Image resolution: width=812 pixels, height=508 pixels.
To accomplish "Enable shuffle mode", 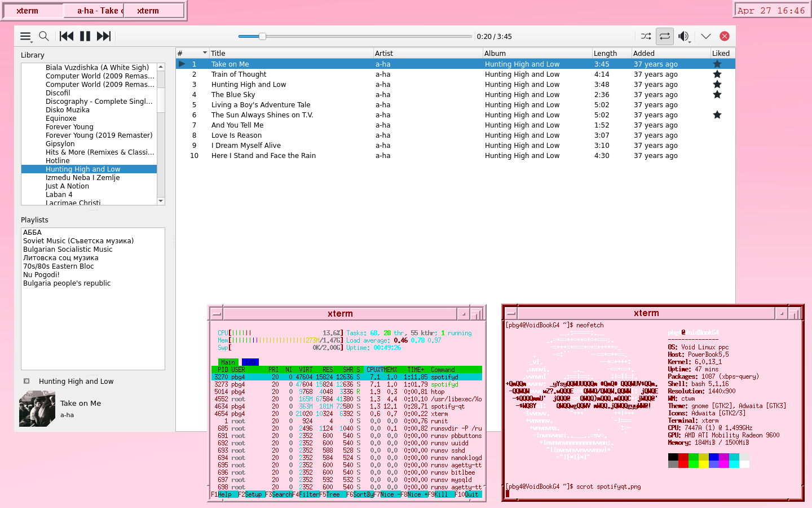I will point(646,36).
